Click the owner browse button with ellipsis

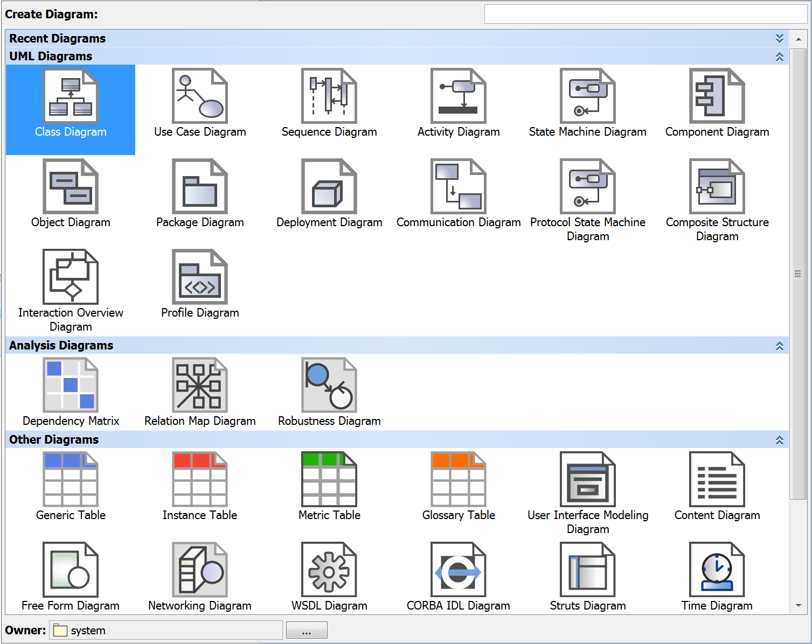307,631
